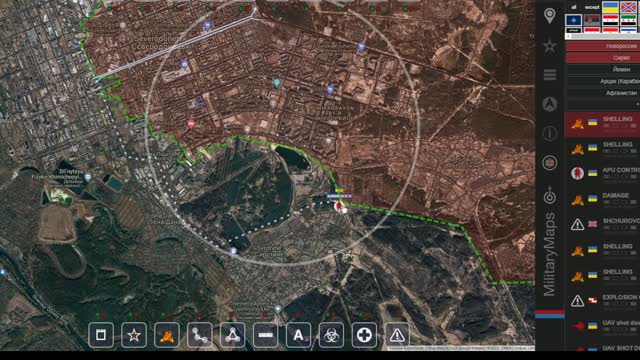
Task: Toggle the 'all' flags filter
Action: coord(574,7)
